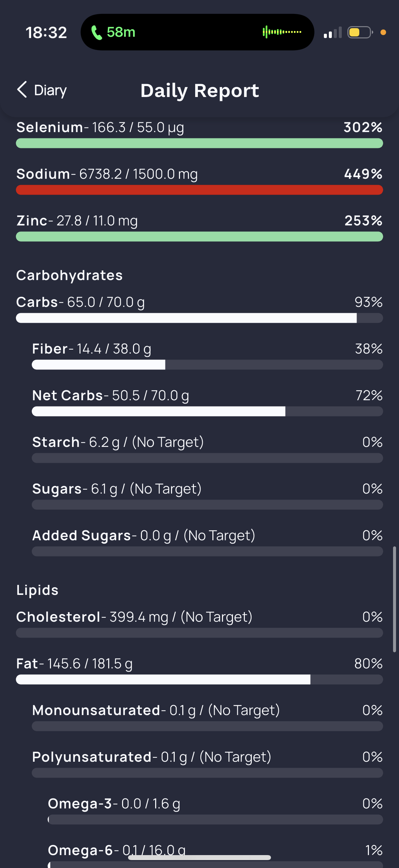399x868 pixels.
Task: Tap the cellular signal bars icon
Action: [x=333, y=32]
